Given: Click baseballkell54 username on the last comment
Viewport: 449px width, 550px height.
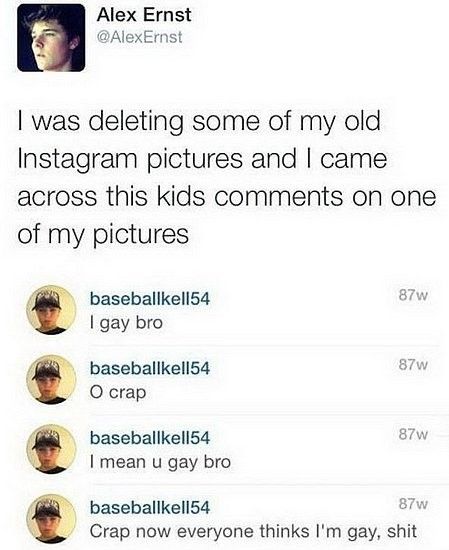Looking at the screenshot, I should click(150, 507).
